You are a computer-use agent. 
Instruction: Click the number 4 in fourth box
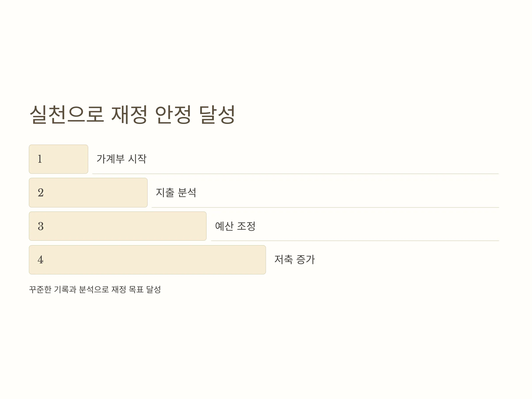40,260
